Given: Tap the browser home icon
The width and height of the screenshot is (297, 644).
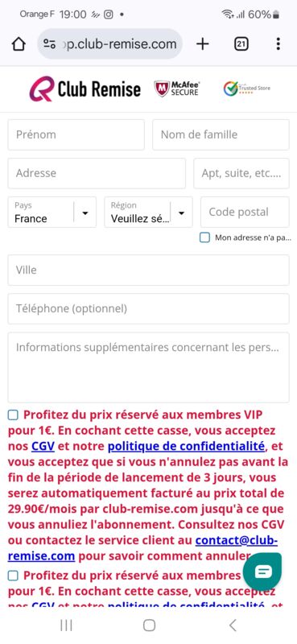Looking at the screenshot, I should (x=19, y=44).
